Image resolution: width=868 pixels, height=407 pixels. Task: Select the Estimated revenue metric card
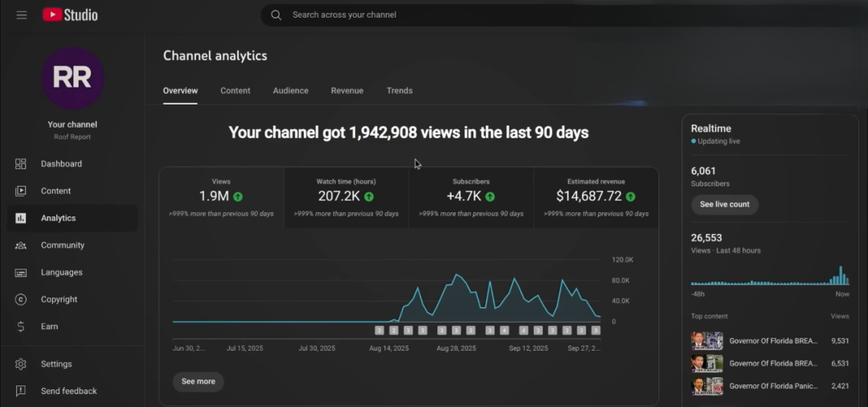(596, 197)
